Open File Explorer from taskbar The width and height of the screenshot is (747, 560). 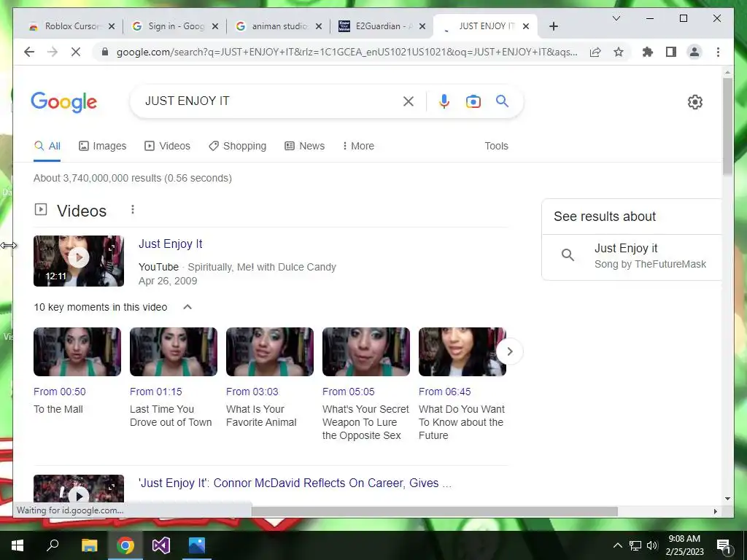[89, 545]
